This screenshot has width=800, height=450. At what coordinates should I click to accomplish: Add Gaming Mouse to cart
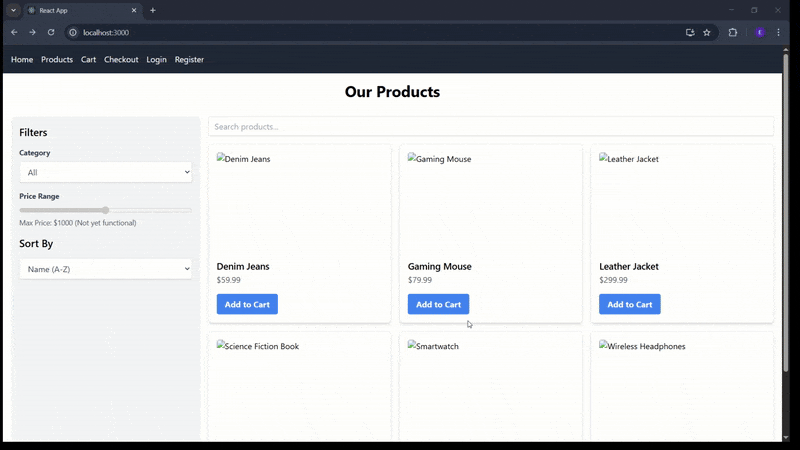coord(438,304)
